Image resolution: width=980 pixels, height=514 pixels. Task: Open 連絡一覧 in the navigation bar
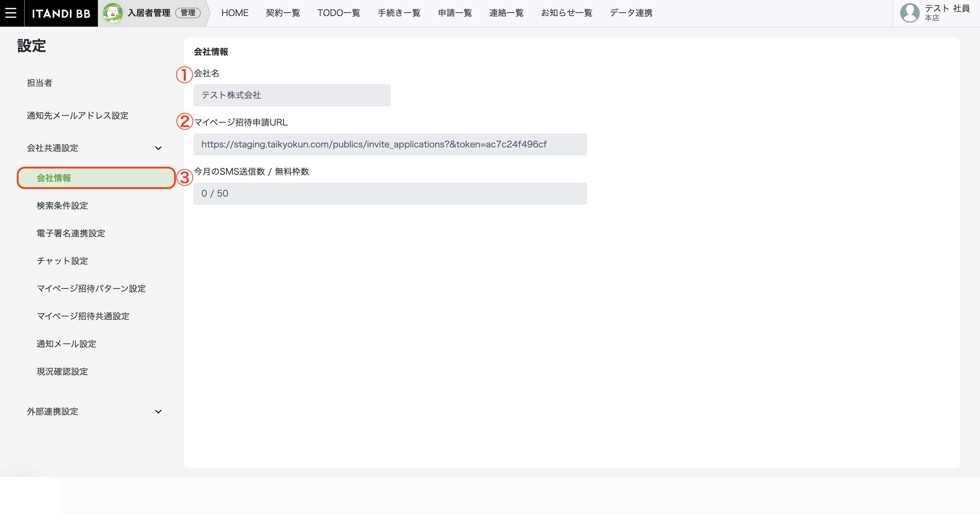tap(506, 13)
